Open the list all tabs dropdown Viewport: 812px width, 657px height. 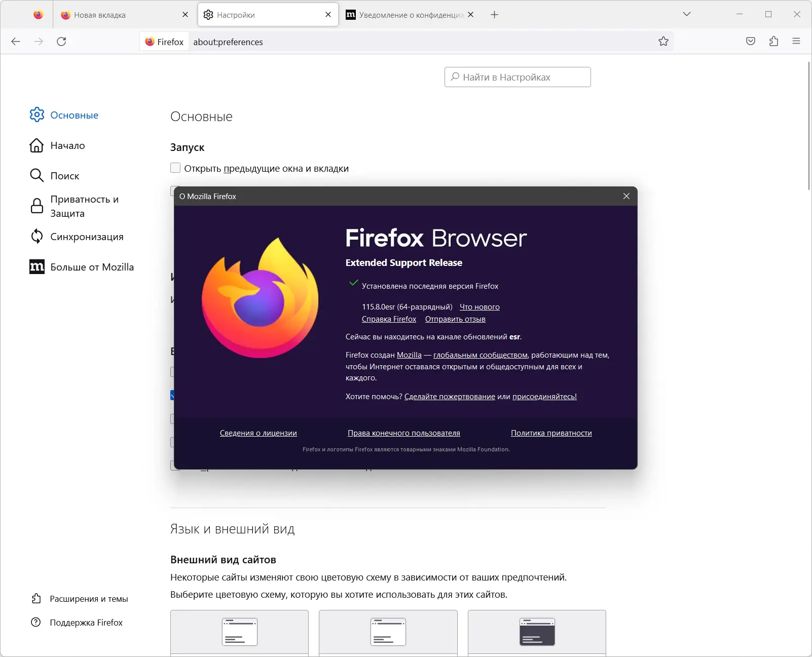(687, 14)
